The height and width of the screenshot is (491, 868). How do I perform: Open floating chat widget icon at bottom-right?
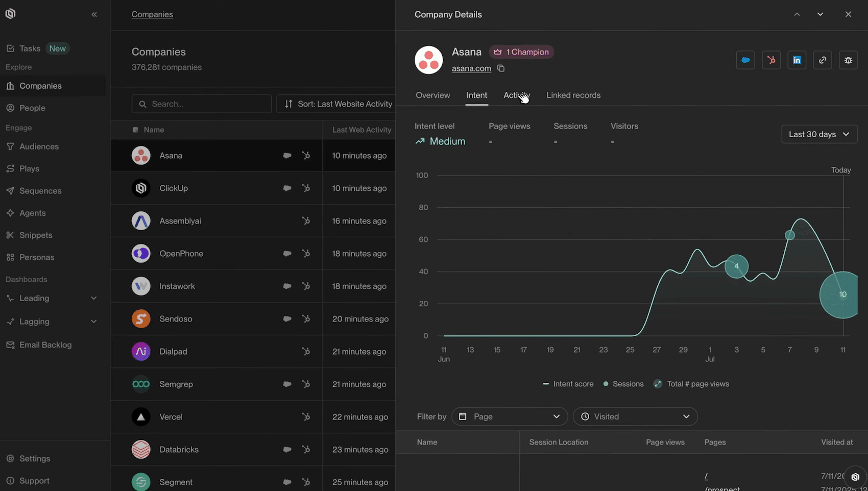click(x=855, y=477)
